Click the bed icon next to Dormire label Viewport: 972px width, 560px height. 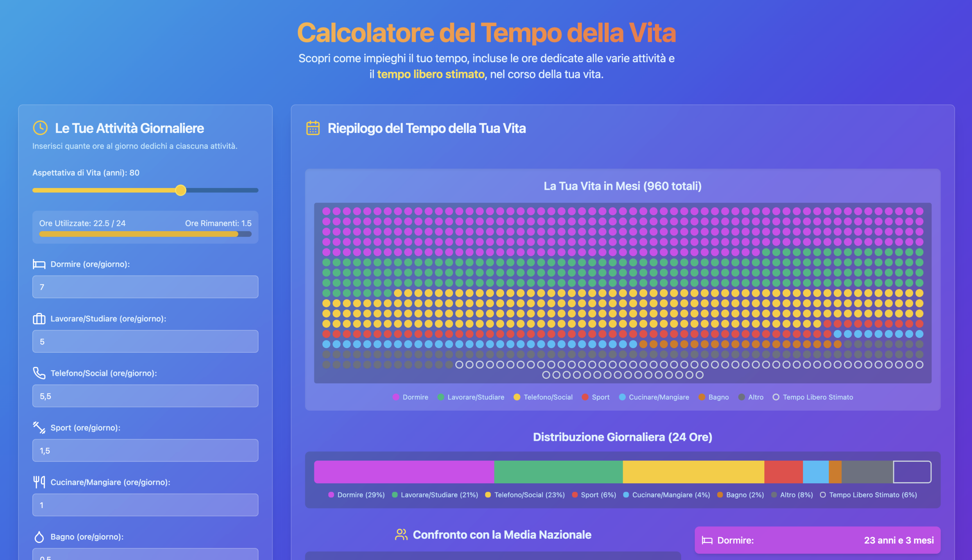point(39,264)
